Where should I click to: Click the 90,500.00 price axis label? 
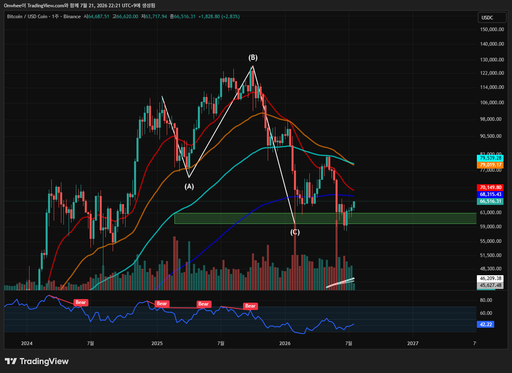point(491,136)
